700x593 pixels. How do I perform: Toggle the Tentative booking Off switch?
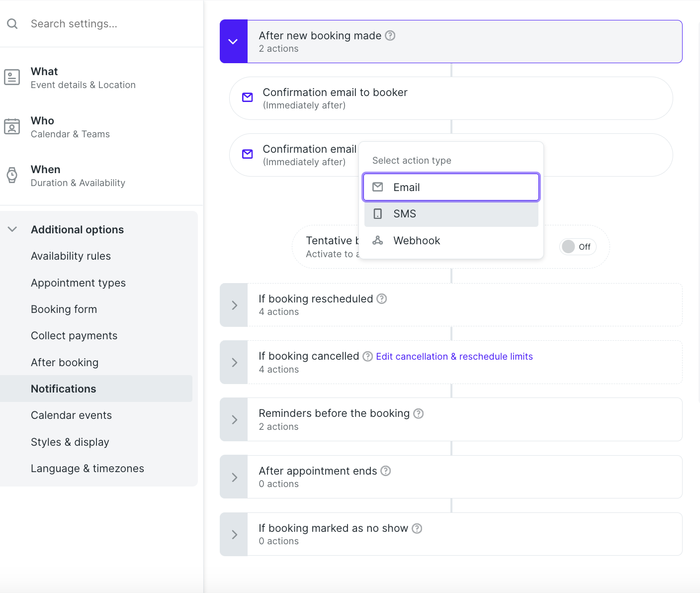pyautogui.click(x=578, y=247)
